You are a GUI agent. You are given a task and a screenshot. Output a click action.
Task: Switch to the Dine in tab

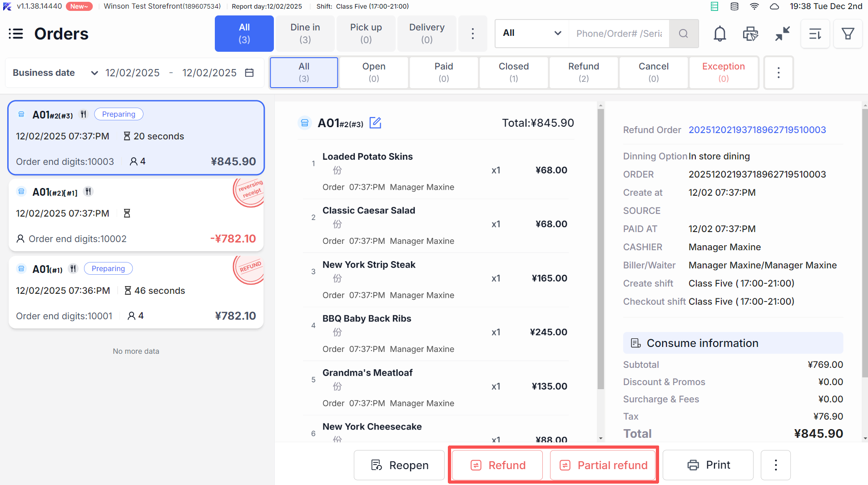[305, 34]
